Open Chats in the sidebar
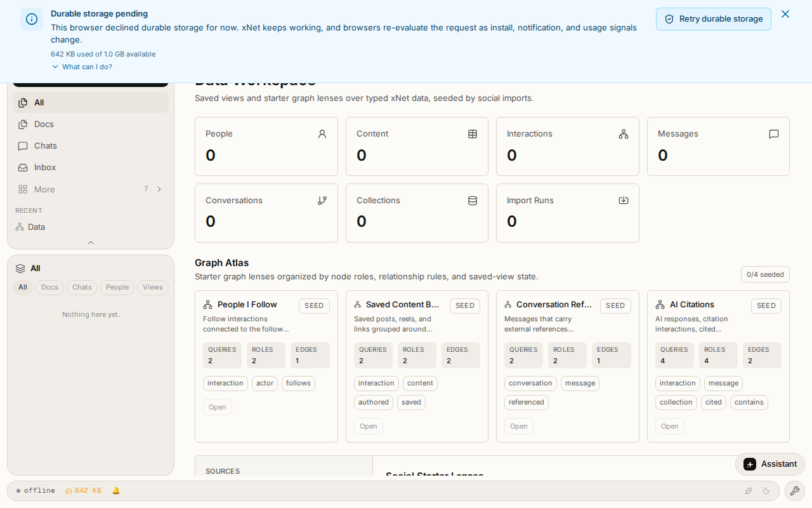 coord(91,146)
